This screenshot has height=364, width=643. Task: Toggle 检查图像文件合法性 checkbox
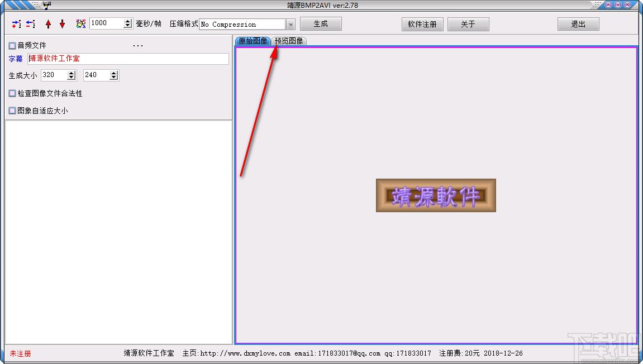point(12,93)
